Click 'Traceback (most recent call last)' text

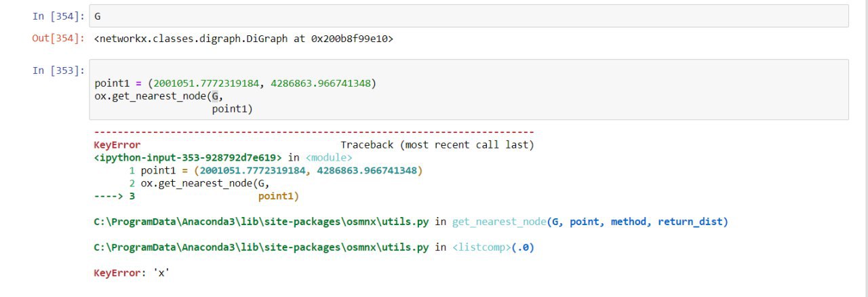point(437,145)
